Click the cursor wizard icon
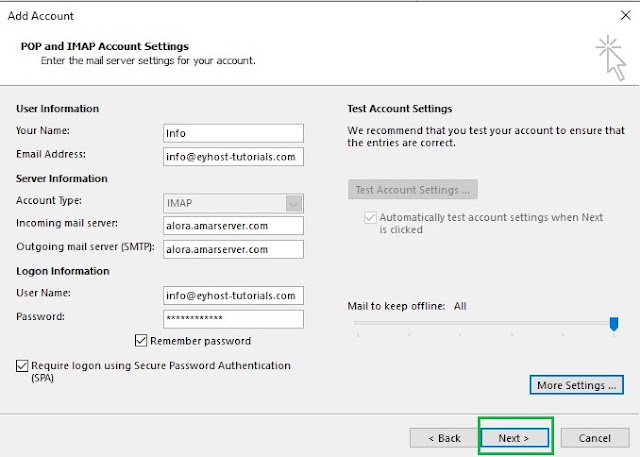The width and height of the screenshot is (640, 457). click(608, 56)
